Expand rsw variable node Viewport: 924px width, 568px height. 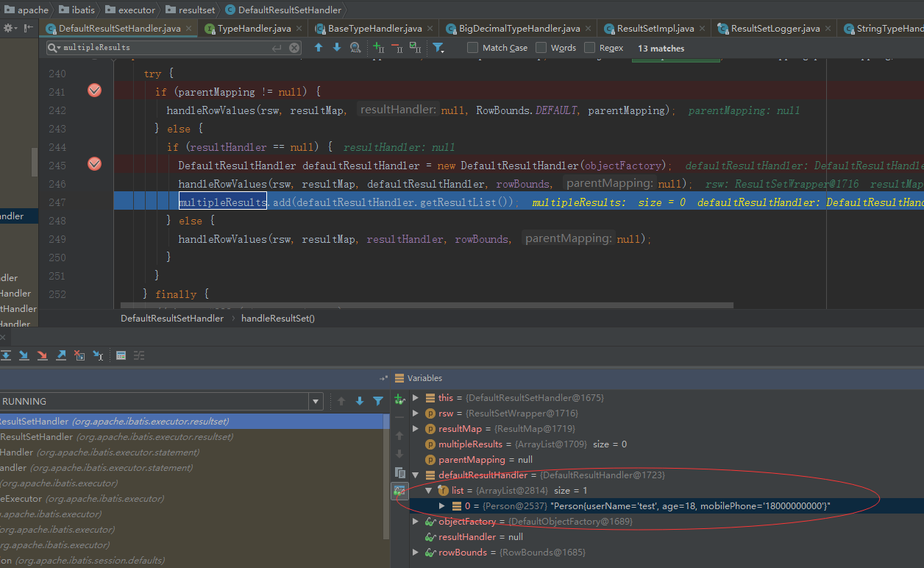pyautogui.click(x=416, y=413)
